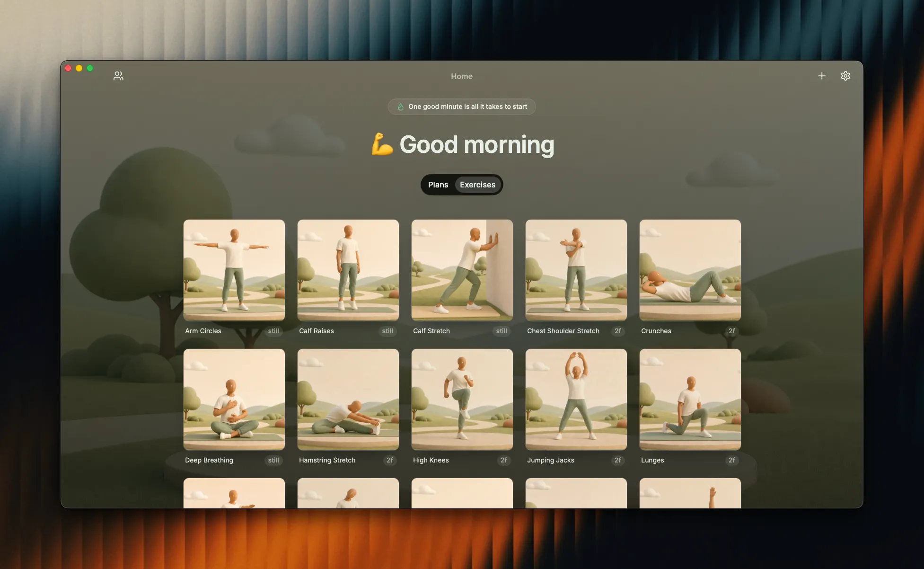
Task: Select the Calf Stretch exercise image
Action: pyautogui.click(x=462, y=270)
